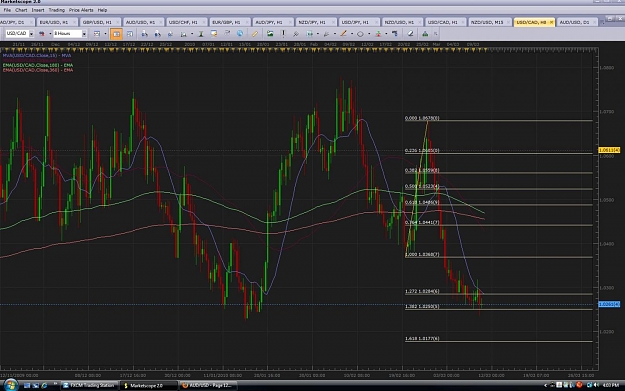Click the eraser delete tool
The width and height of the screenshot is (625, 391).
[x=410, y=34]
